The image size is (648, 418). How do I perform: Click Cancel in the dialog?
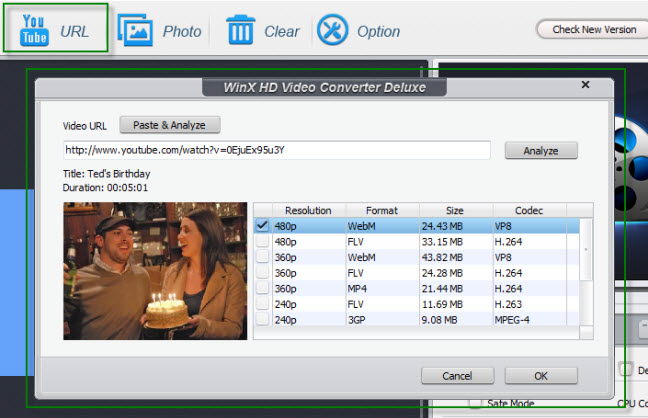(457, 376)
